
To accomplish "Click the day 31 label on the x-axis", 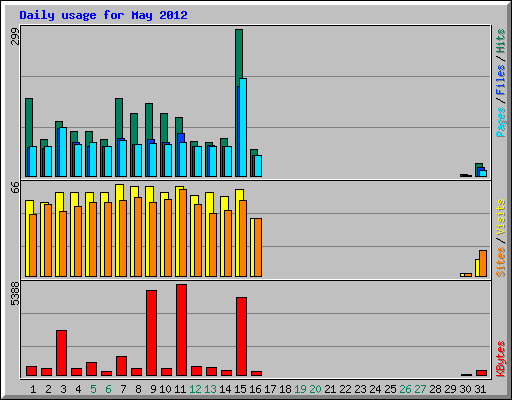I will pyautogui.click(x=480, y=389).
